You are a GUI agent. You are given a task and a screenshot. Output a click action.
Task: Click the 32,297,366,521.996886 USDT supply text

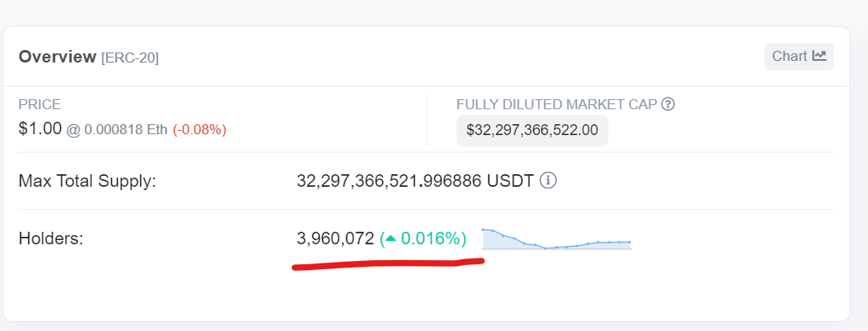coord(415,181)
